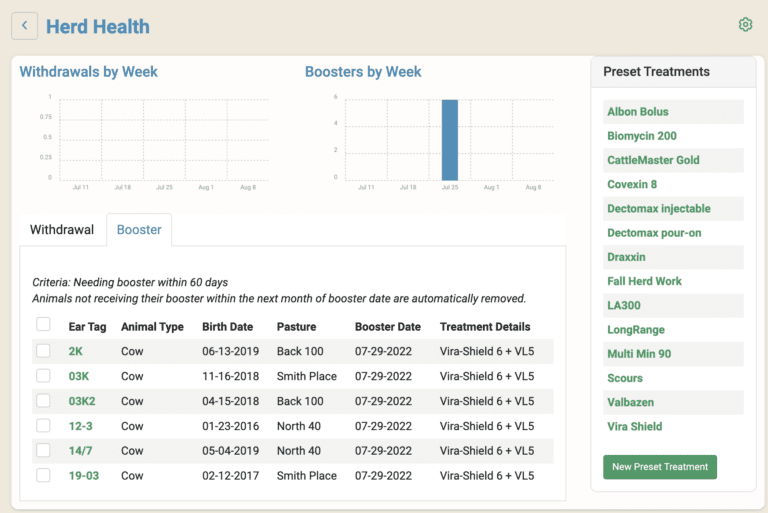
Task: Sort by the Booster Date column header
Action: 387,327
